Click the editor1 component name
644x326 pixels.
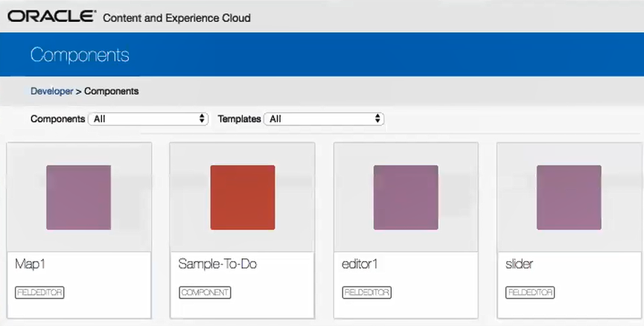(x=360, y=264)
